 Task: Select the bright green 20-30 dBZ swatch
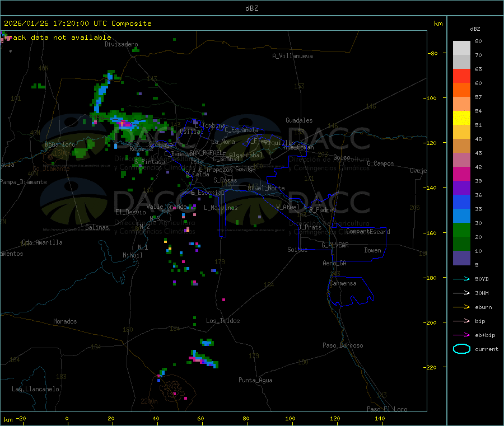[461, 230]
